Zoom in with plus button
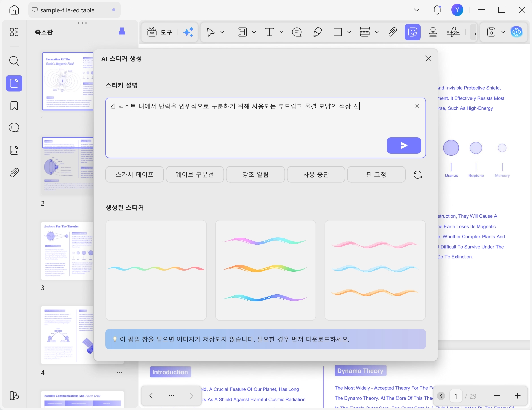532x410 pixels. click(x=517, y=396)
